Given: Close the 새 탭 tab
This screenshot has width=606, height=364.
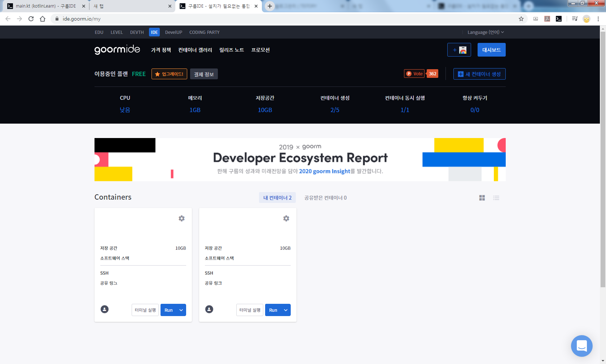Looking at the screenshot, I should point(170,6).
